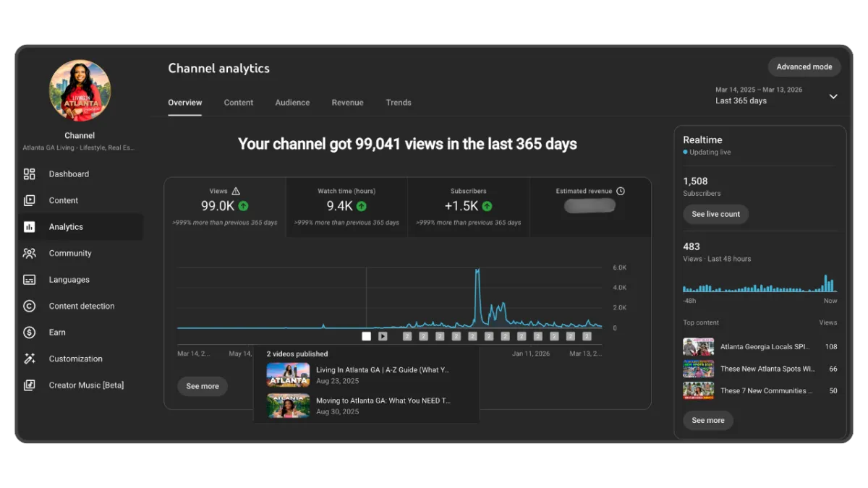Click the green up arrow beside +1.5K
The image size is (868, 488).
point(488,206)
